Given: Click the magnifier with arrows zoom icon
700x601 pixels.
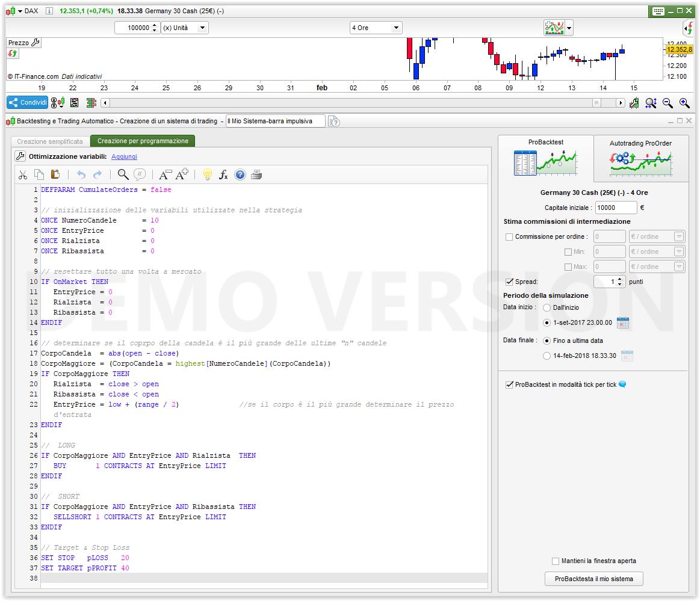Looking at the screenshot, I should coord(651,103).
